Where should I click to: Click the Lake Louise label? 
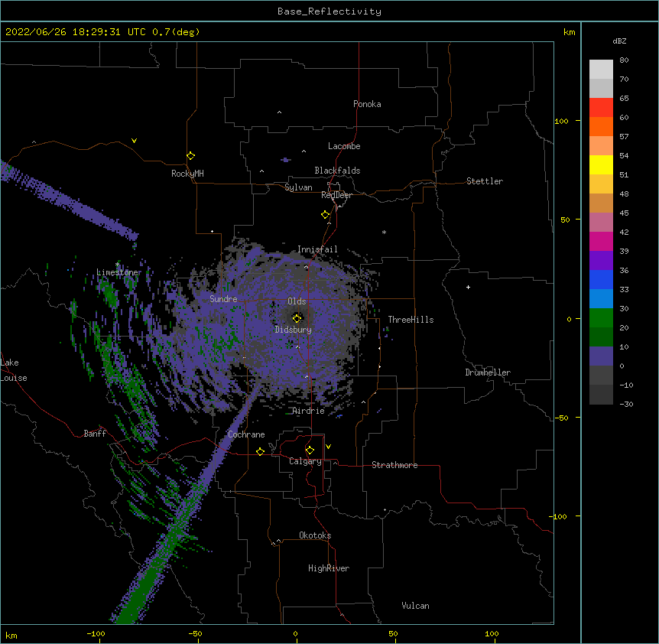pyautogui.click(x=14, y=370)
